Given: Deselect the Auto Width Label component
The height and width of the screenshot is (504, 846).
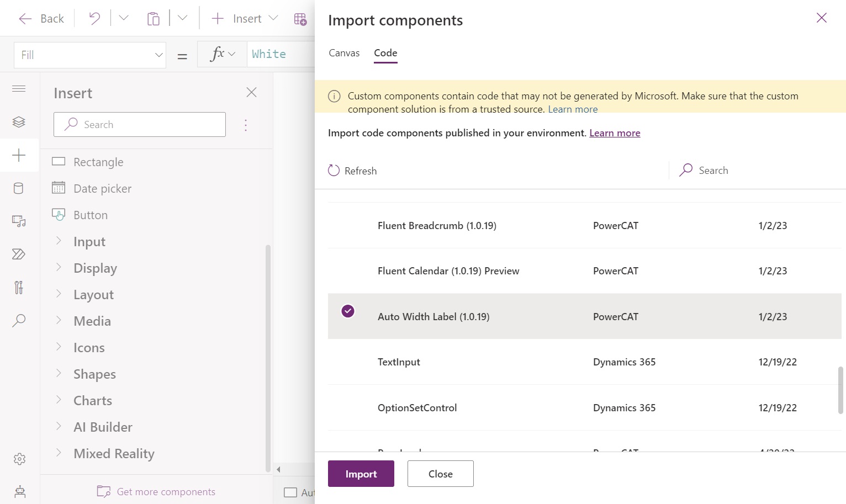Looking at the screenshot, I should [347, 311].
